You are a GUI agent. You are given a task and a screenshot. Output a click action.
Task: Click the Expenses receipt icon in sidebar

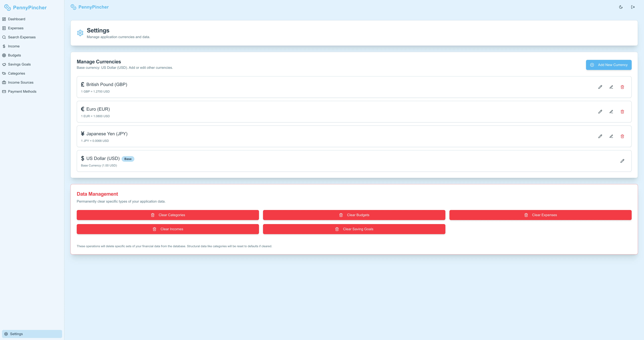point(4,28)
